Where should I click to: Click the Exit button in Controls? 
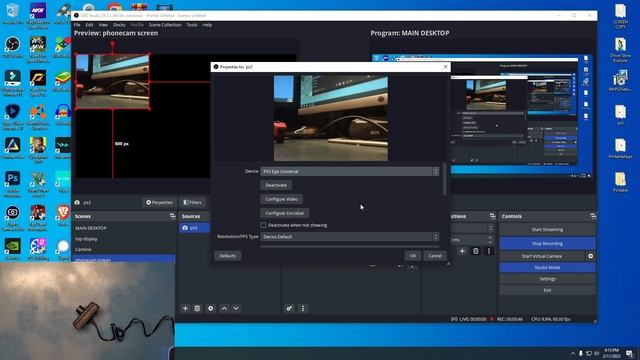tap(547, 290)
